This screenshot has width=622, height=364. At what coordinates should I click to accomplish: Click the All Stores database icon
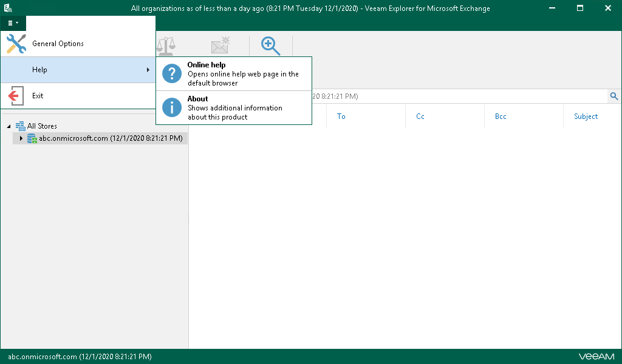20,126
